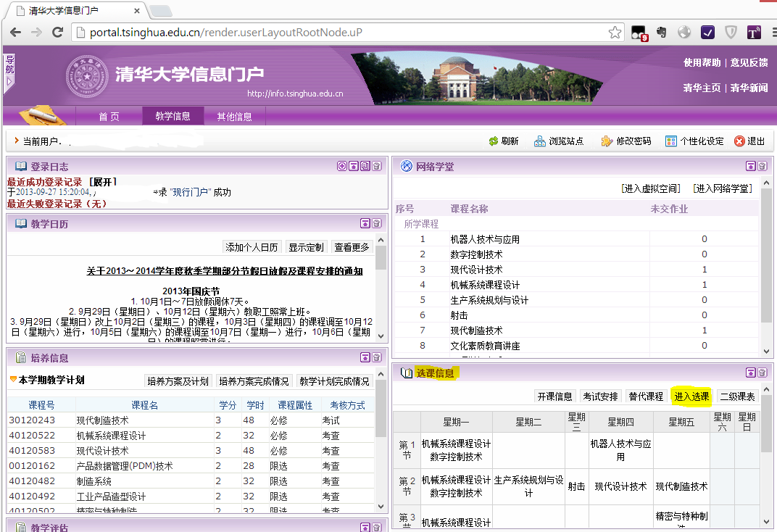Click the 查看更多 button
Image resolution: width=777 pixels, height=532 pixels.
pyautogui.click(x=352, y=247)
